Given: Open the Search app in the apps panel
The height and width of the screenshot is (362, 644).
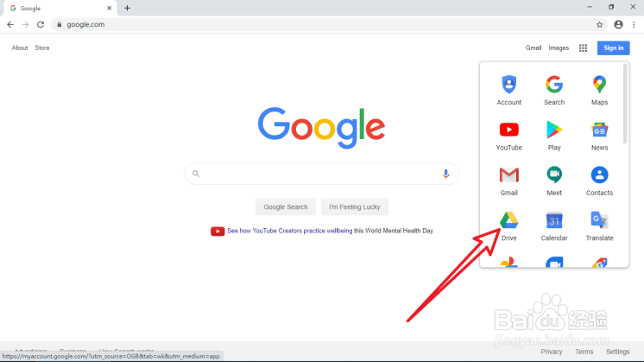Looking at the screenshot, I should pyautogui.click(x=554, y=91).
